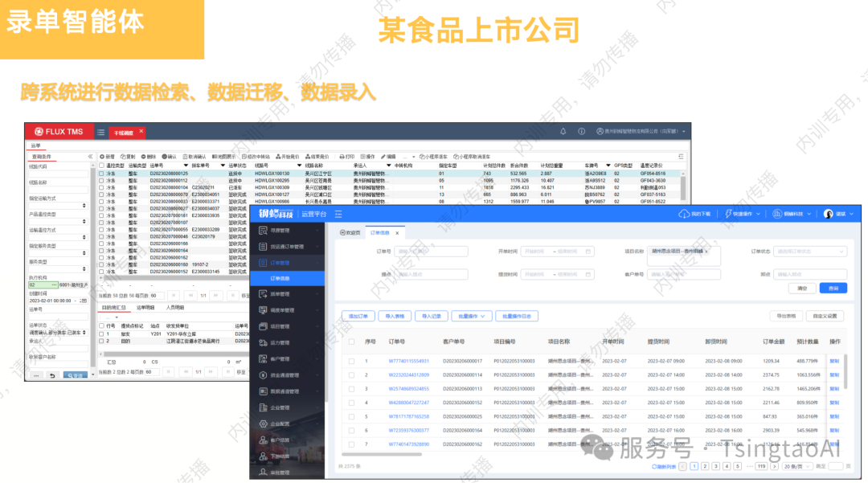
Task: Check order row W42880047227247 checkbox
Action: coord(351,403)
